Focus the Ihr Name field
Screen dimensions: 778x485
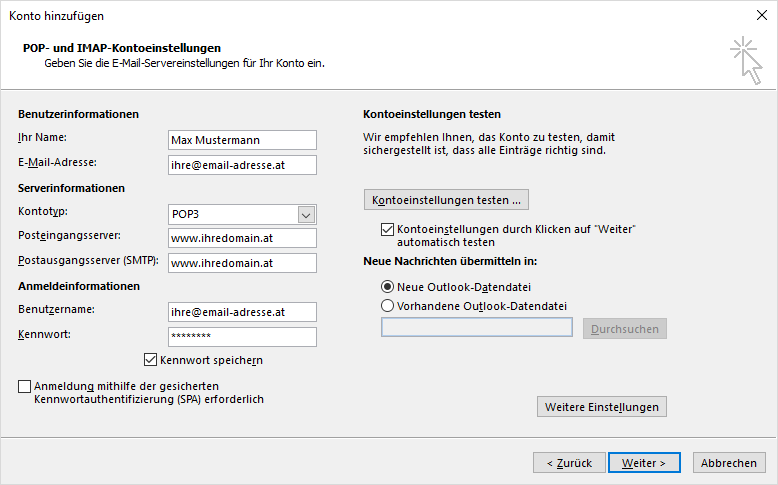(242, 140)
